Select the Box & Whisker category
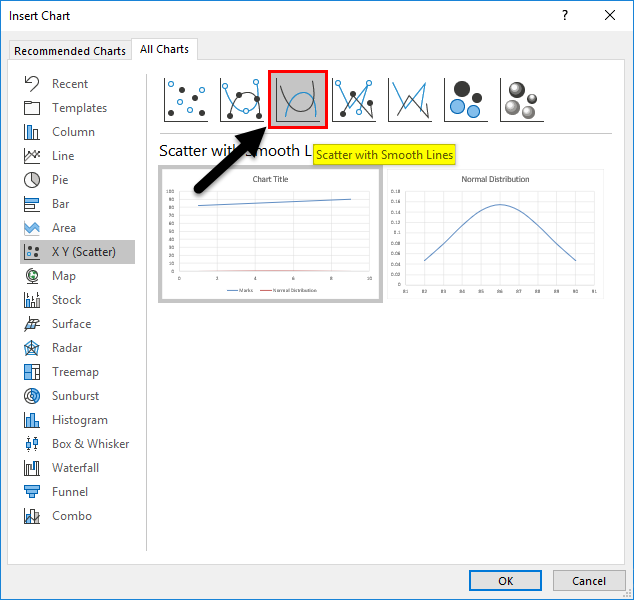This screenshot has height=600, width=634. (77, 444)
